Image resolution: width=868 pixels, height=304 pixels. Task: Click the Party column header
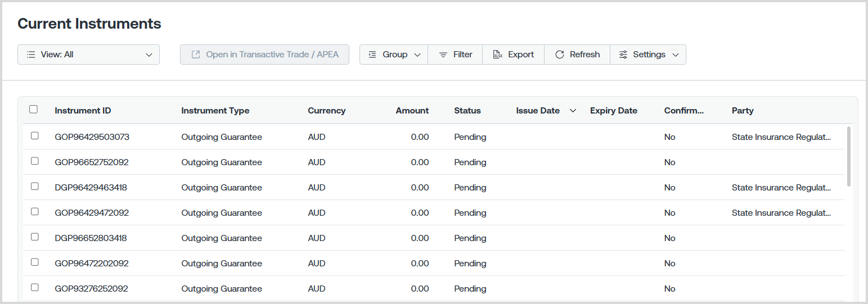coord(743,111)
